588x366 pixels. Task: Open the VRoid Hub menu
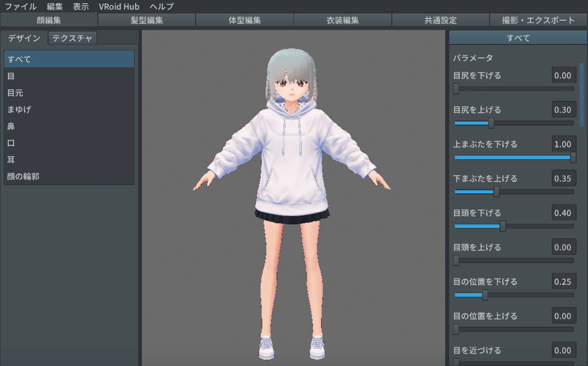(119, 7)
